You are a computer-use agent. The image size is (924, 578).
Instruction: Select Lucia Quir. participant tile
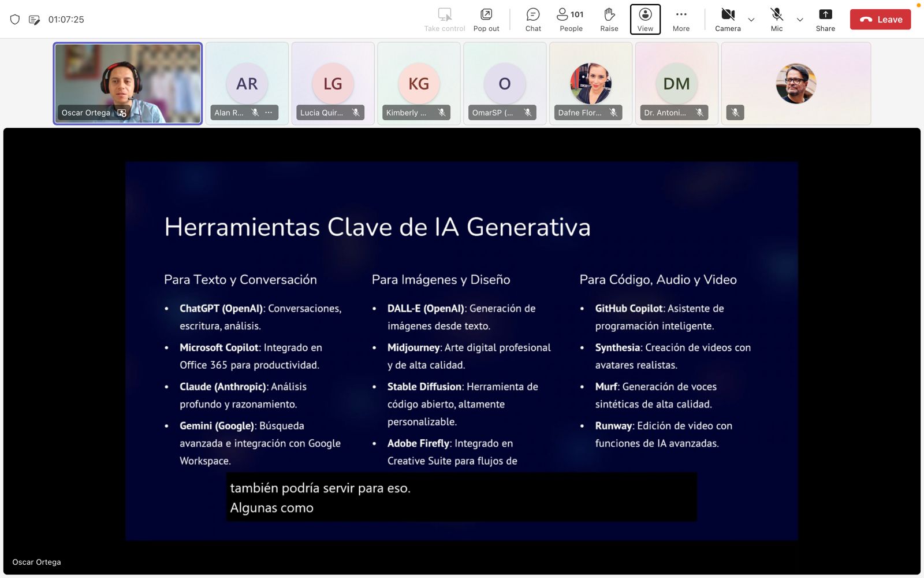coord(333,83)
